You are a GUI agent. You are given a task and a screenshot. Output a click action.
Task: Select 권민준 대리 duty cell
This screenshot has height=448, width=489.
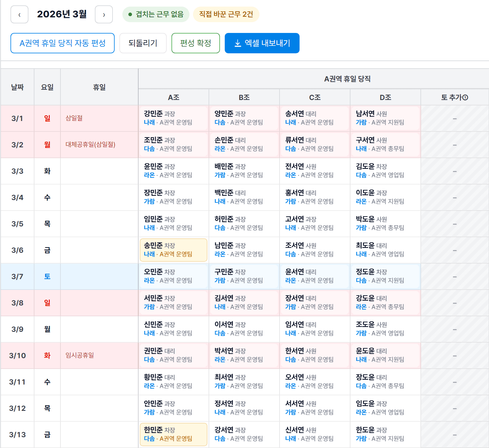(174, 355)
